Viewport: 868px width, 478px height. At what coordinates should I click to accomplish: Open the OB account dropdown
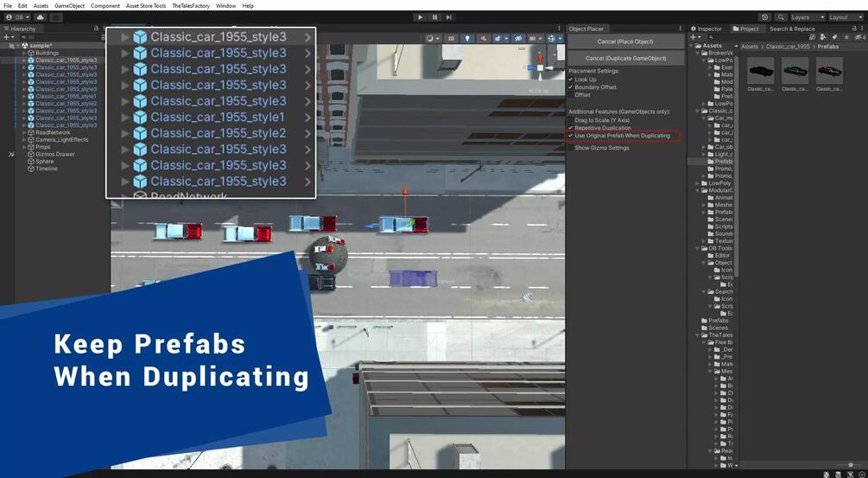(x=18, y=17)
